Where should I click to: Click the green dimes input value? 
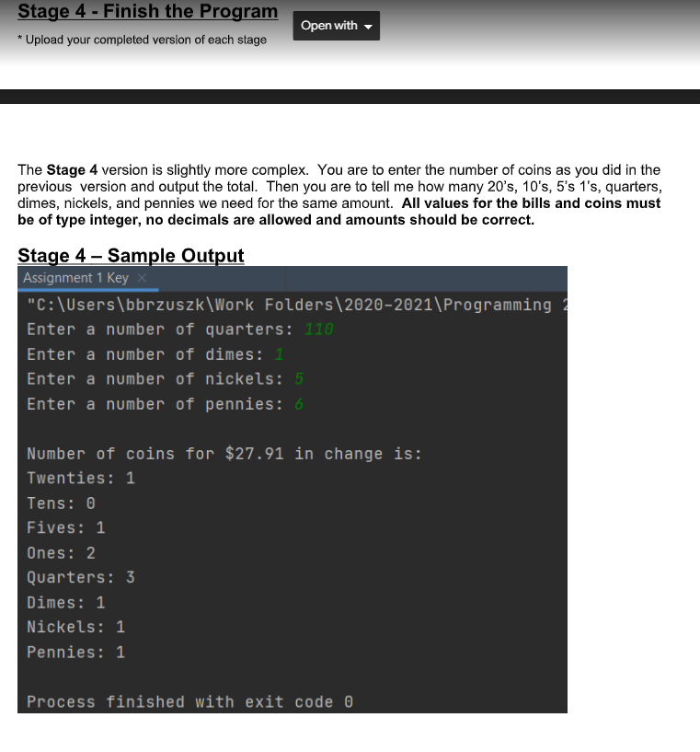(x=278, y=353)
